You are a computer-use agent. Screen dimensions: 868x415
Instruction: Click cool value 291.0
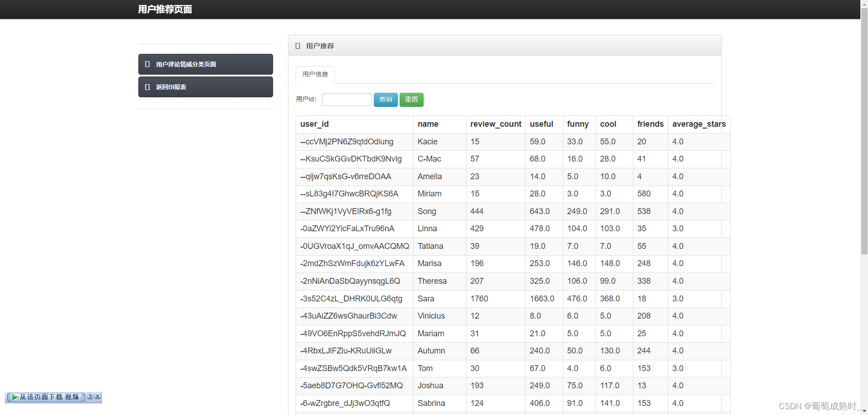coord(610,211)
